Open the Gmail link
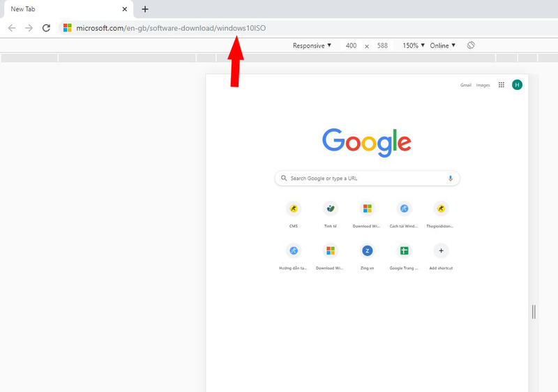This screenshot has width=558, height=392. 465,85
